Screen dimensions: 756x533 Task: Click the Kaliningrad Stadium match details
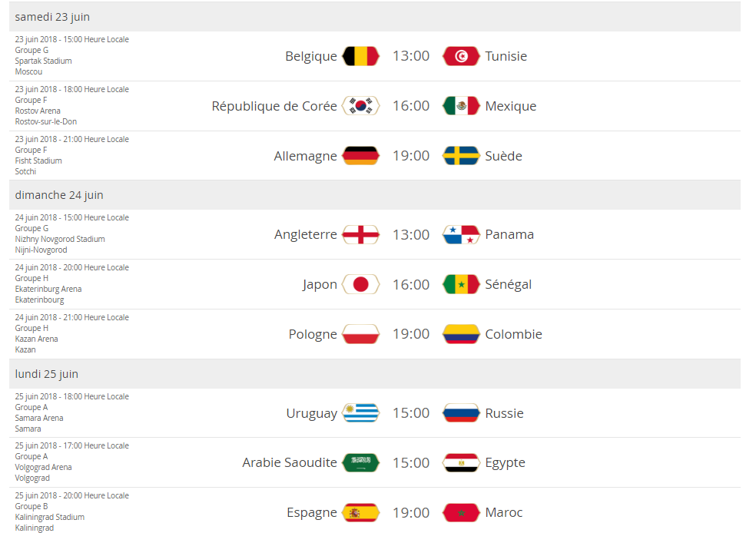tap(72, 511)
